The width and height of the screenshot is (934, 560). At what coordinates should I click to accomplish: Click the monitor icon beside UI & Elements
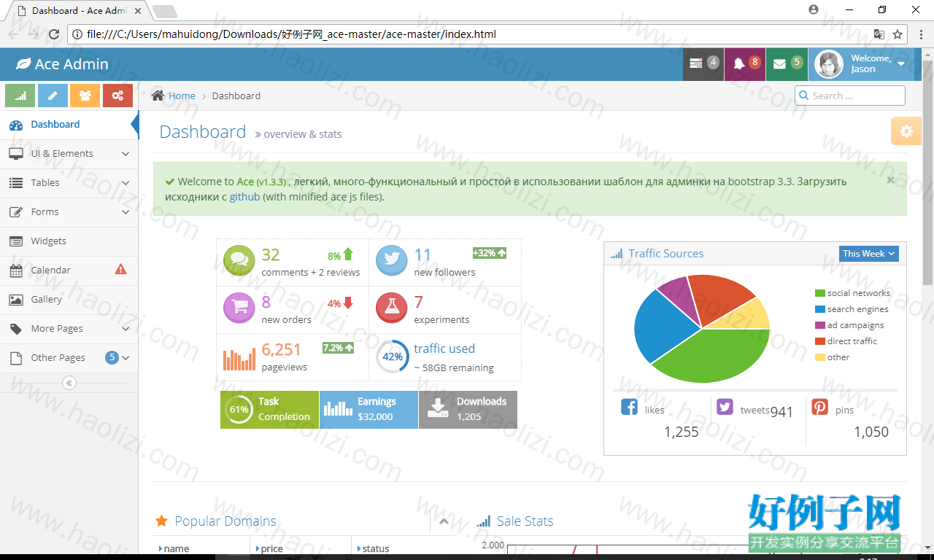click(16, 154)
